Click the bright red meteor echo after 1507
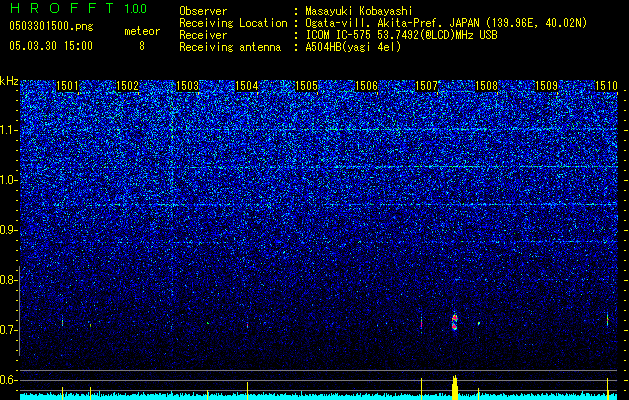629x400 pixels. pyautogui.click(x=454, y=322)
